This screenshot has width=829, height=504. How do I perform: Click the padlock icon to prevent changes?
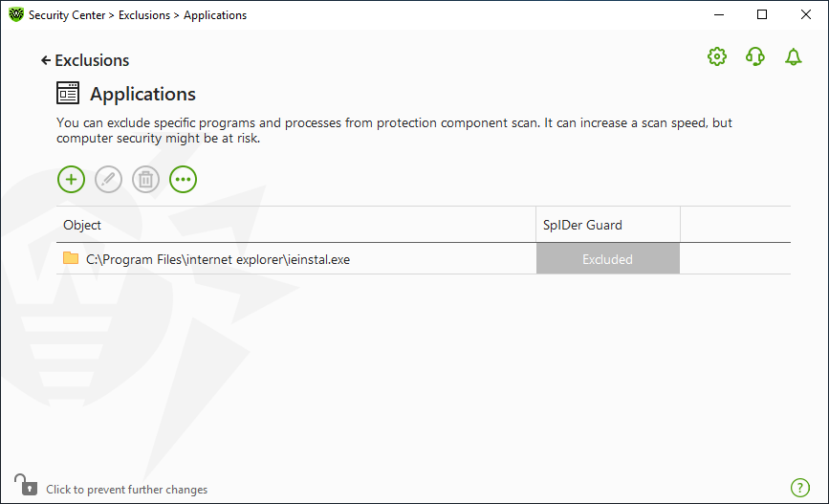(x=26, y=485)
